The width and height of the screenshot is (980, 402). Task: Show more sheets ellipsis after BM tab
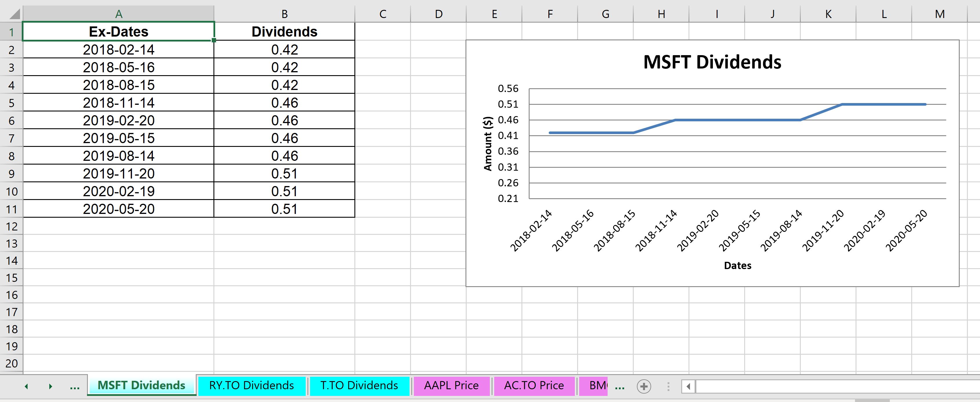[620, 387]
